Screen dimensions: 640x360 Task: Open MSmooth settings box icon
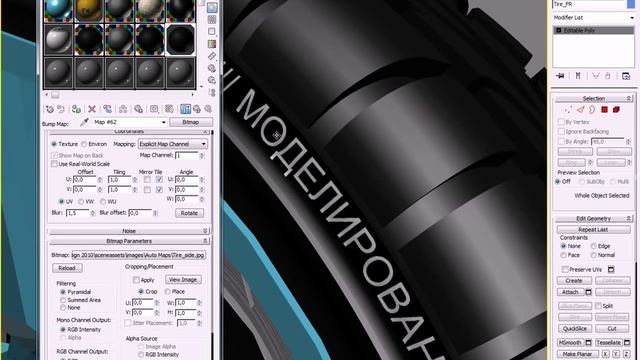tap(589, 342)
